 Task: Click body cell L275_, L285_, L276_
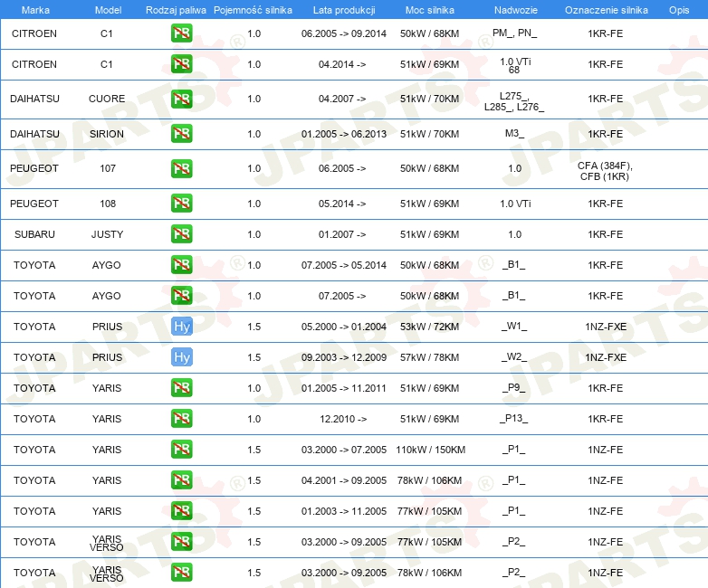coord(514,101)
